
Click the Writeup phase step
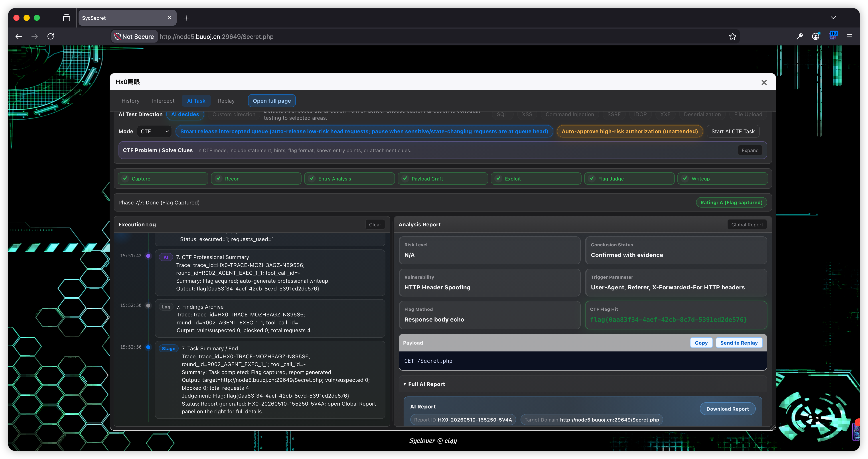coord(723,178)
